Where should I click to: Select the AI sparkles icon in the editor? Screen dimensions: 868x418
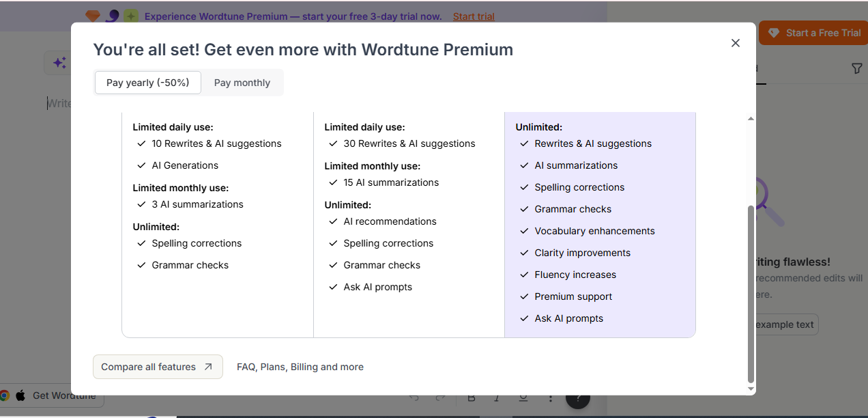(x=59, y=62)
